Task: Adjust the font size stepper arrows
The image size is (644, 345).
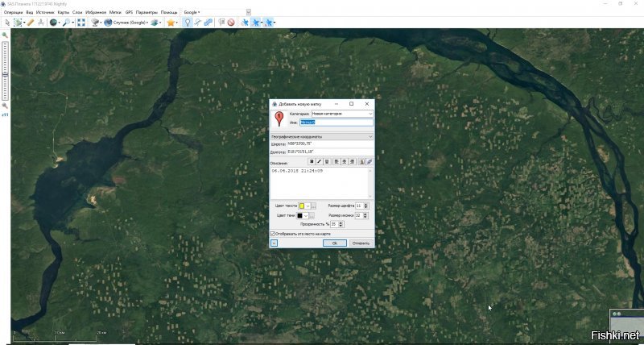Action: (366, 206)
